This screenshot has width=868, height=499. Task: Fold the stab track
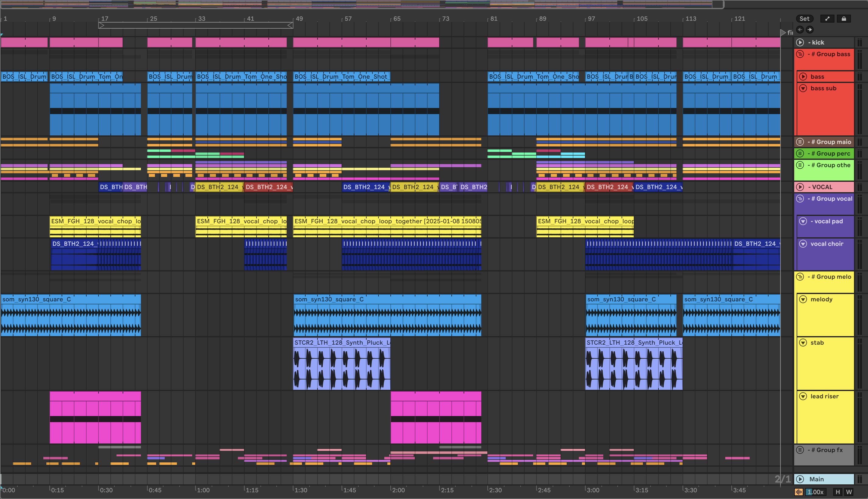pos(803,343)
